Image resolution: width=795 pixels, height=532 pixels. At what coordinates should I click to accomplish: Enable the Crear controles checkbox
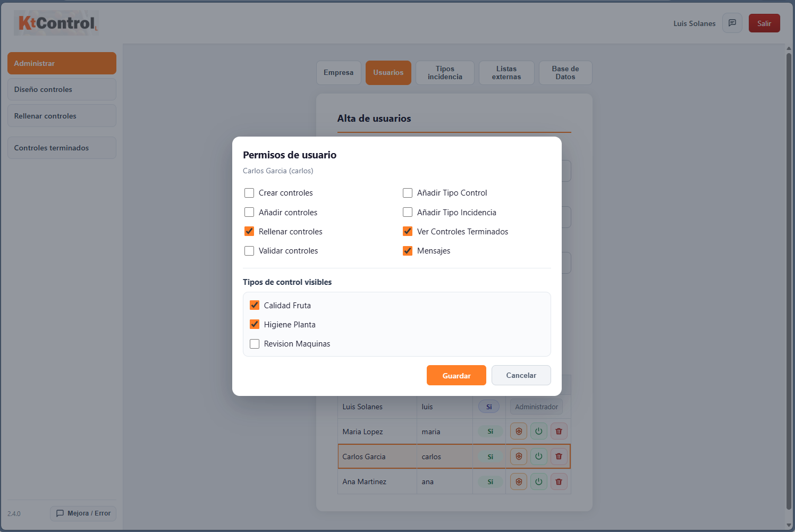coord(249,192)
